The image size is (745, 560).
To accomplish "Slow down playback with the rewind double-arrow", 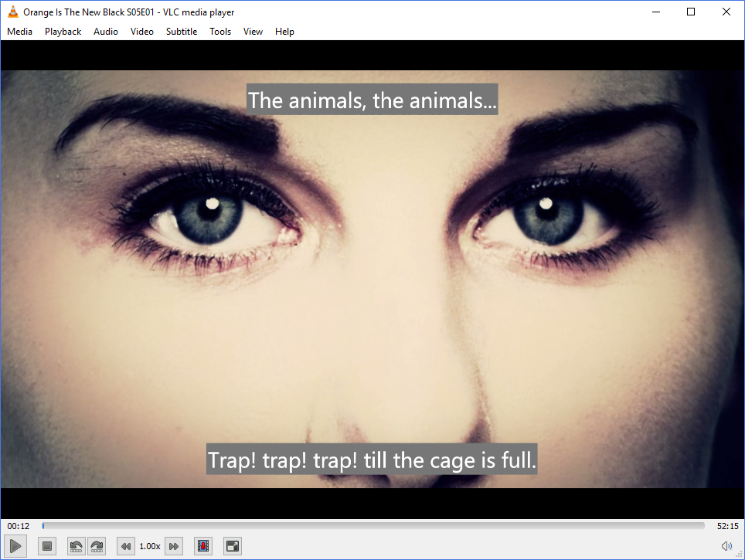I will [126, 546].
